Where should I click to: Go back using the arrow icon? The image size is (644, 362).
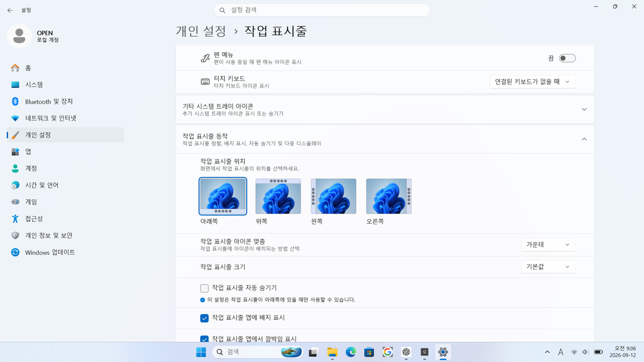tap(10, 10)
